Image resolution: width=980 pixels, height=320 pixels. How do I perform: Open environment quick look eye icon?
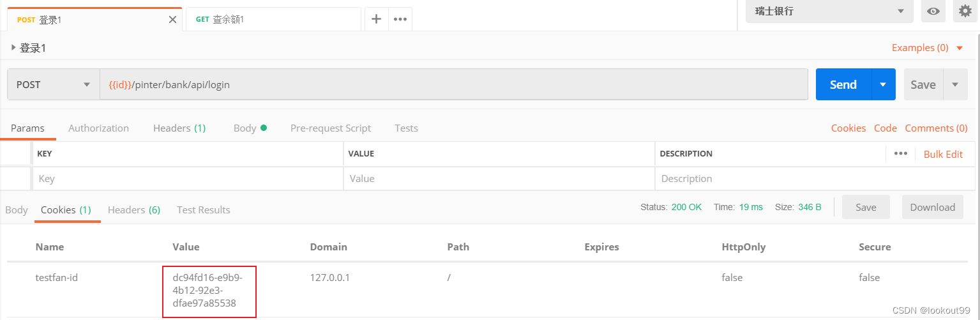pos(933,11)
